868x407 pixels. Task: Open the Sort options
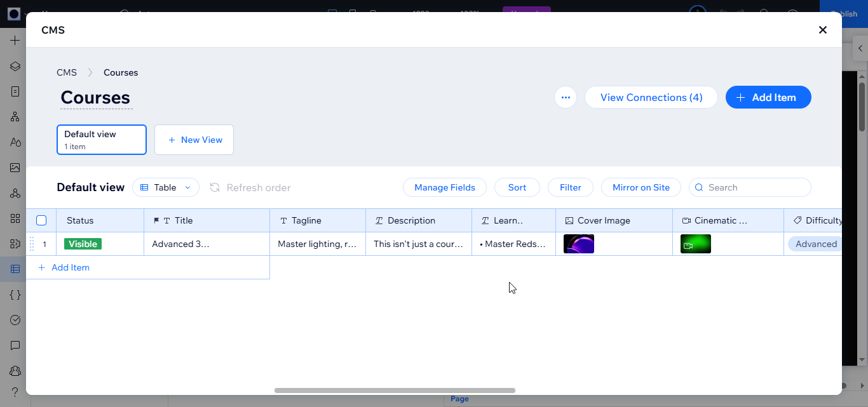point(517,187)
